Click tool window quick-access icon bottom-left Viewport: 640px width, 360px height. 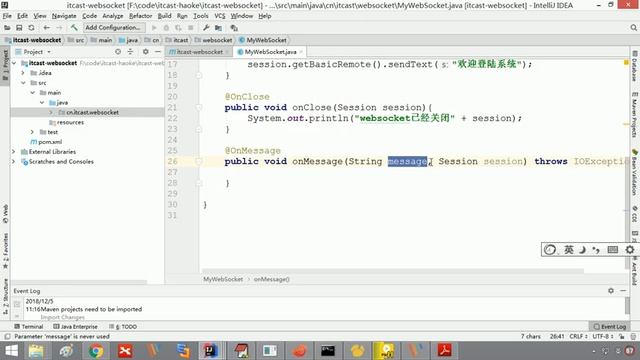(7, 336)
